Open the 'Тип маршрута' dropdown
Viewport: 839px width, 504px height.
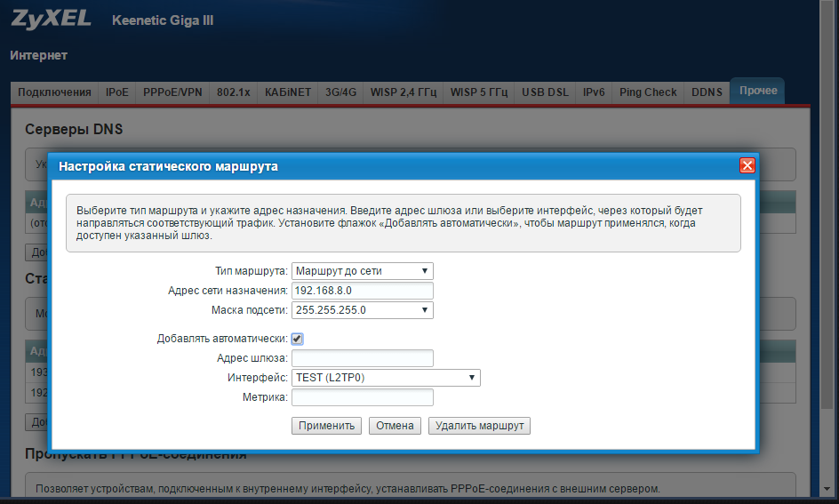point(362,270)
